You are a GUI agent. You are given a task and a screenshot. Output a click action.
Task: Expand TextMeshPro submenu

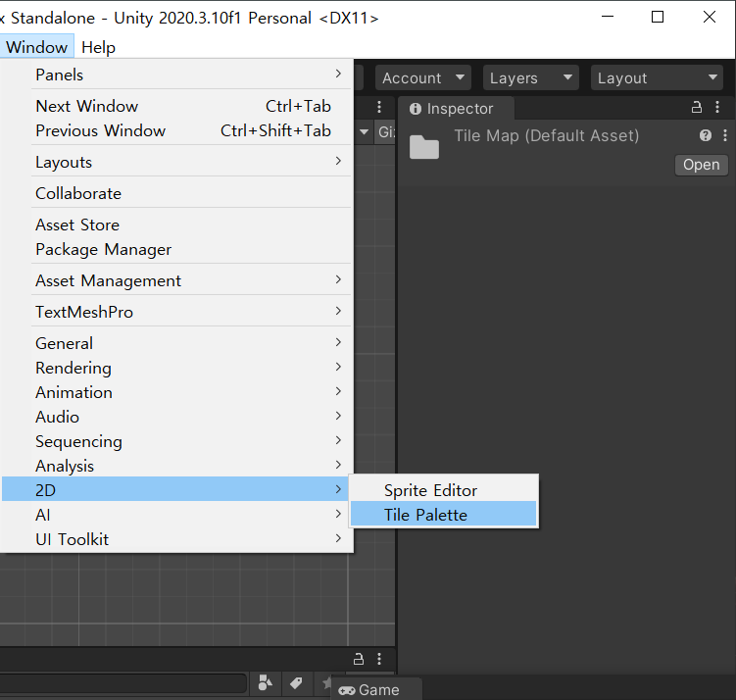coord(176,312)
